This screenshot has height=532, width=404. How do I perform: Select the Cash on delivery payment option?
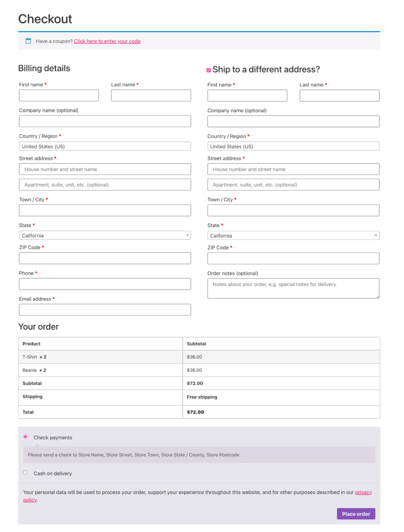[25, 472]
